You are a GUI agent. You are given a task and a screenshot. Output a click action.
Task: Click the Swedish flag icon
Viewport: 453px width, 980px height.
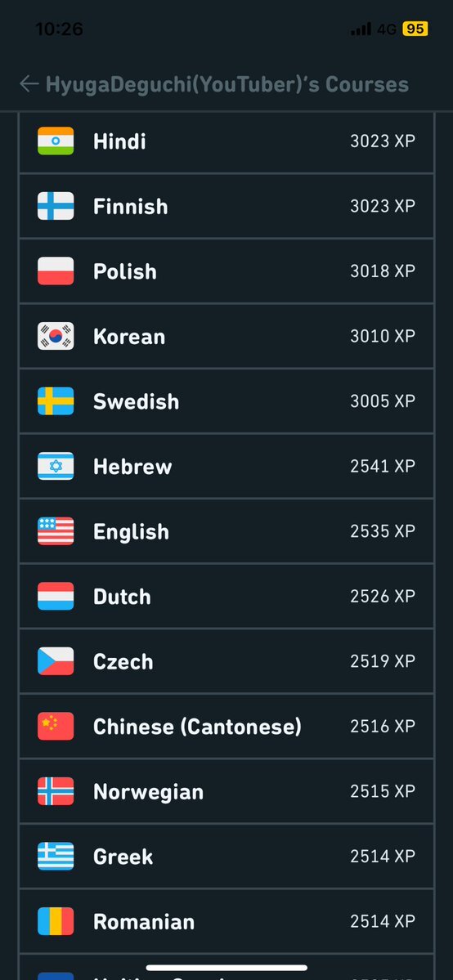(x=56, y=401)
